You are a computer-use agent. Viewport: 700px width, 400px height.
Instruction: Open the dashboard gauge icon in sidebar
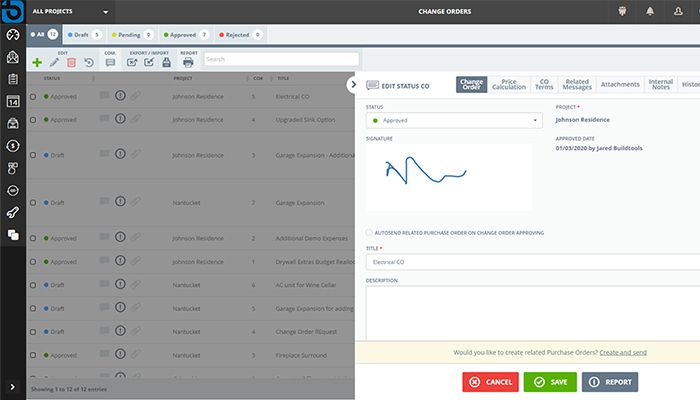pos(13,35)
